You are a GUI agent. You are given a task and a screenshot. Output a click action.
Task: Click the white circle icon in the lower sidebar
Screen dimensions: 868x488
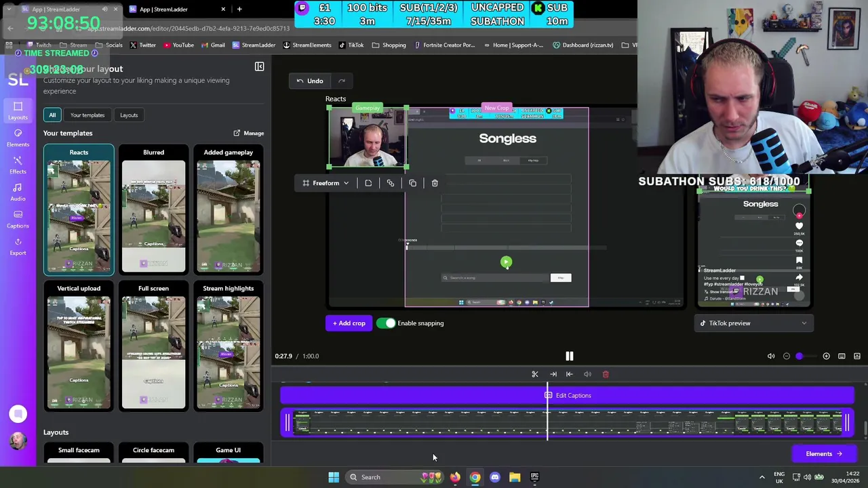[x=18, y=413]
